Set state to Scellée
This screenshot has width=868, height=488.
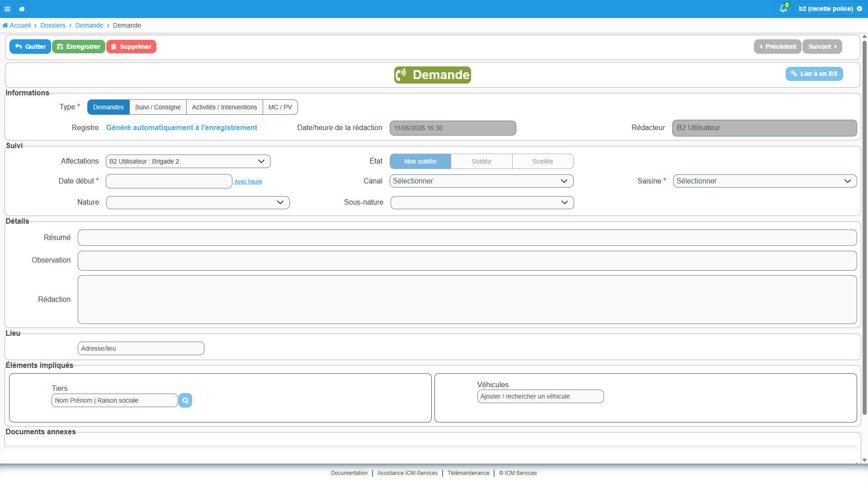(x=543, y=161)
